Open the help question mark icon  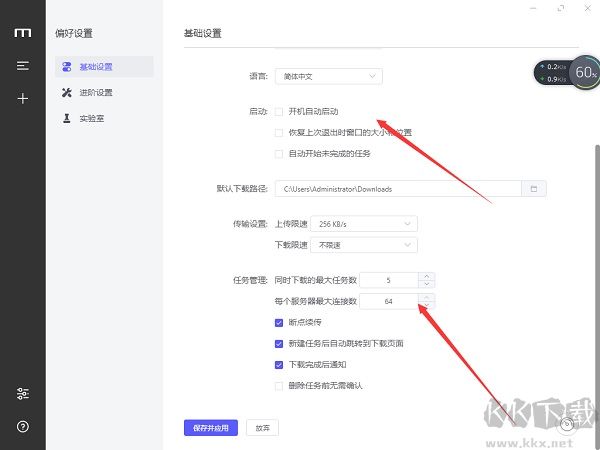(23, 426)
